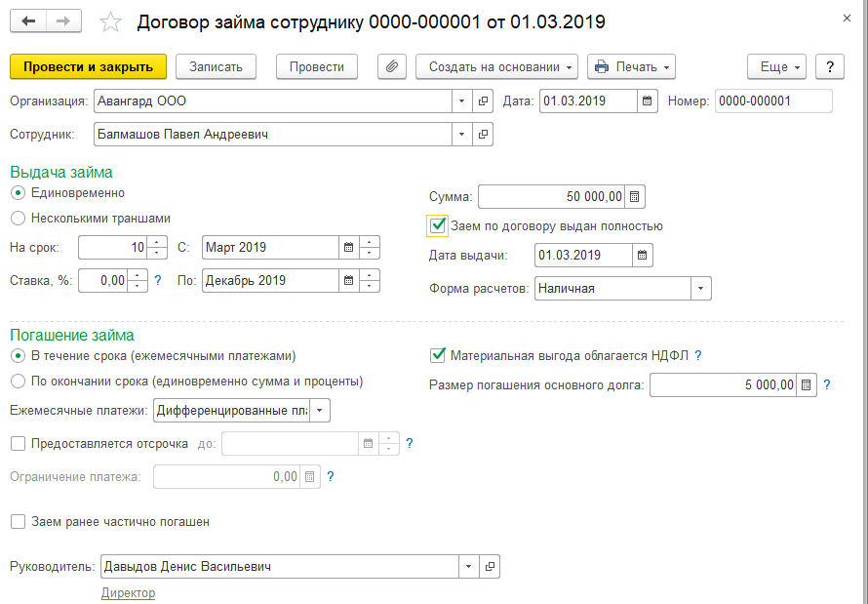Viewport: 868px width, 604px height.
Task: Expand the Организация dropdown list
Action: coord(461,101)
